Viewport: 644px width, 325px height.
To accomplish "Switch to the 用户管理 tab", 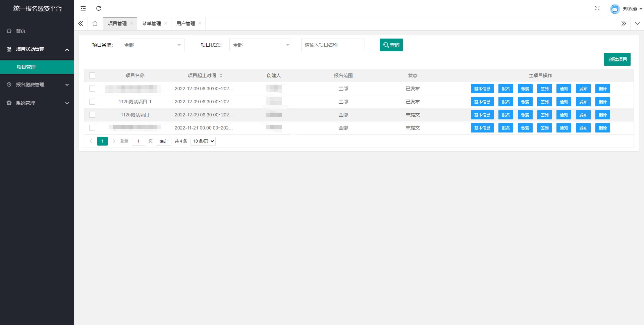I will point(186,23).
